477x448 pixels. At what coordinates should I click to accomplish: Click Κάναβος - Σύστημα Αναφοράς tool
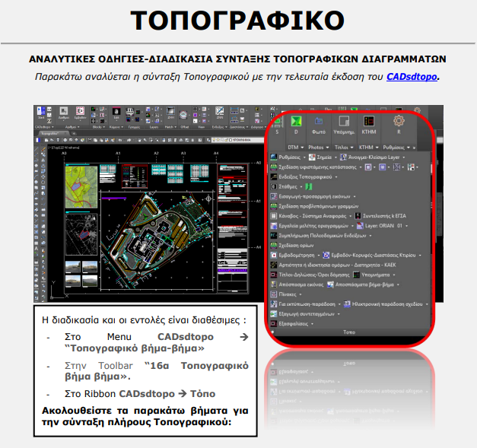coord(308,216)
